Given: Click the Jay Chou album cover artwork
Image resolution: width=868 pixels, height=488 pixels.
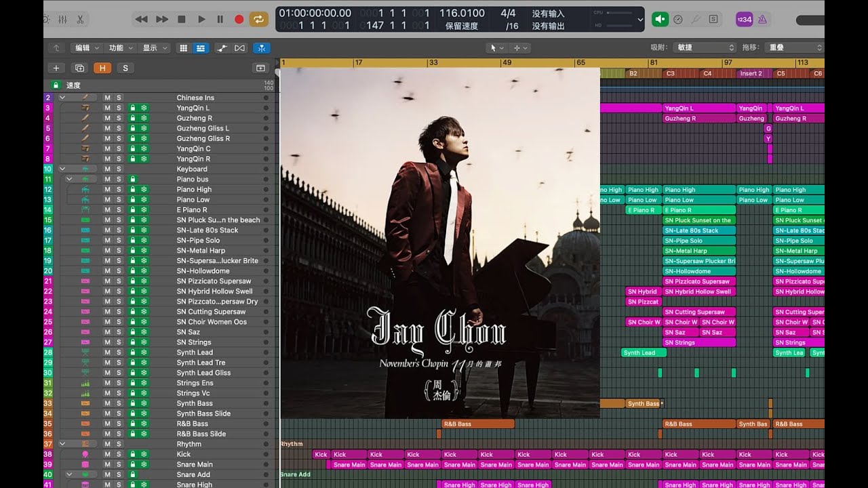Looking at the screenshot, I should tap(440, 243).
